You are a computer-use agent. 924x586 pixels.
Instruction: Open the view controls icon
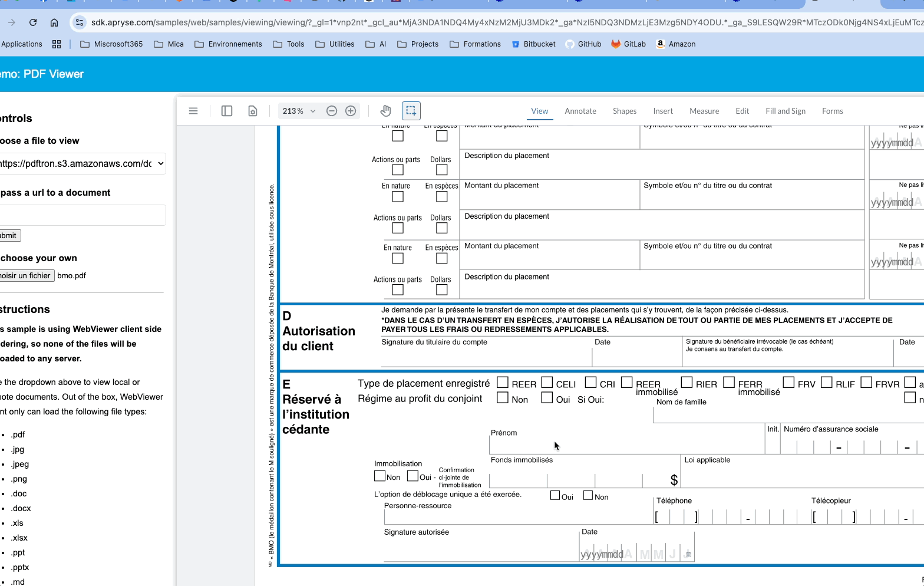click(253, 111)
